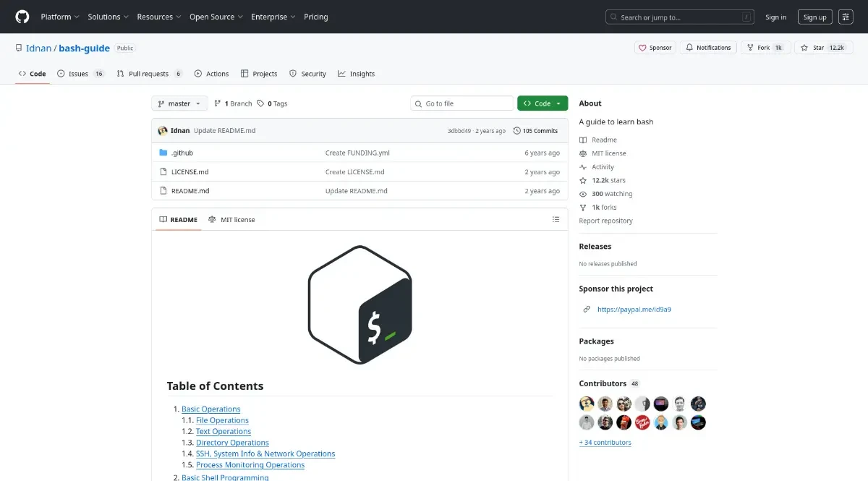
Task: Click the first contributor avatar
Action: coord(587,404)
